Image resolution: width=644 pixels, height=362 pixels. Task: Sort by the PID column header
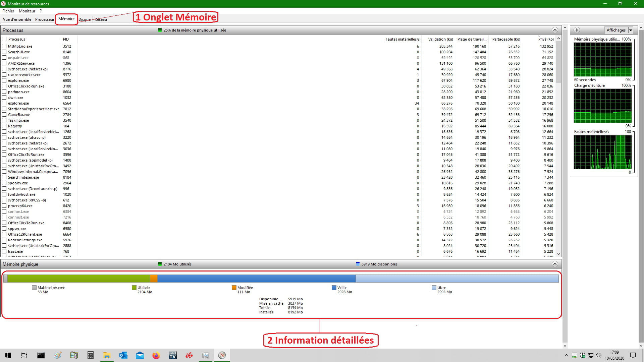click(69, 39)
